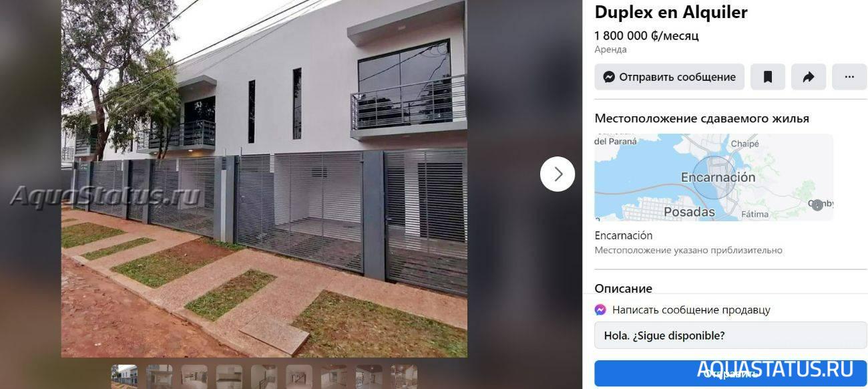Click the Duplex en Alquiler title
868x389 pixels.
click(x=671, y=12)
